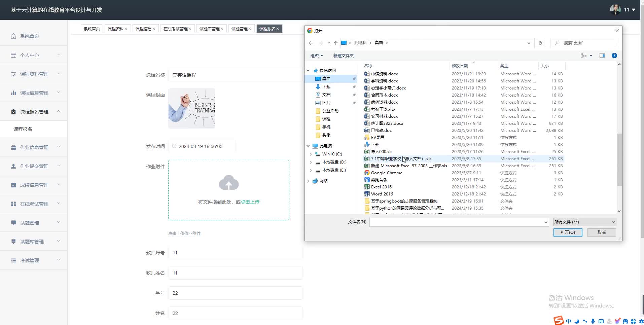This screenshot has width=644, height=325.
Task: Click the user avatar at top right
Action: click(615, 9)
